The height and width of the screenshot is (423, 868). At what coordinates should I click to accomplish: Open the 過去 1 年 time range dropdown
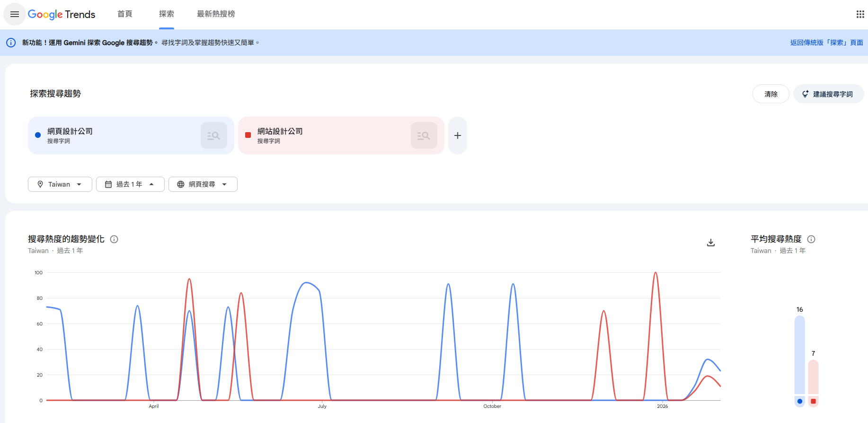tap(130, 184)
